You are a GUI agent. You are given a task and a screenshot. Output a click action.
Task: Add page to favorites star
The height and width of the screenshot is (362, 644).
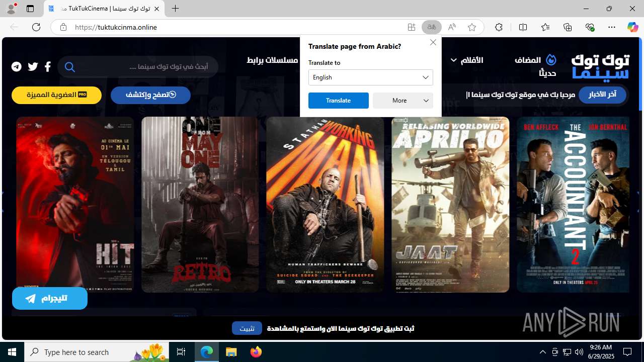coord(472,27)
